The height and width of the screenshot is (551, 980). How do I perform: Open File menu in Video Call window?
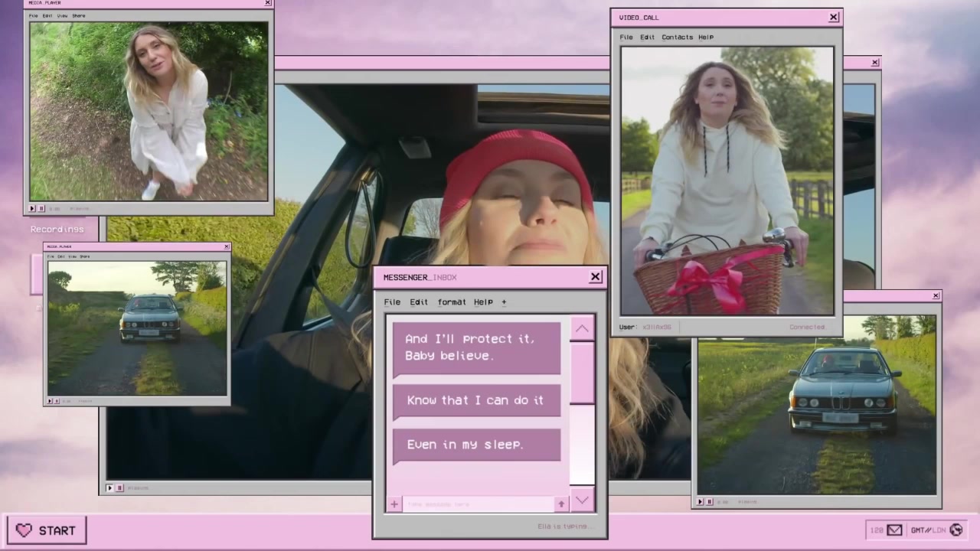(626, 37)
